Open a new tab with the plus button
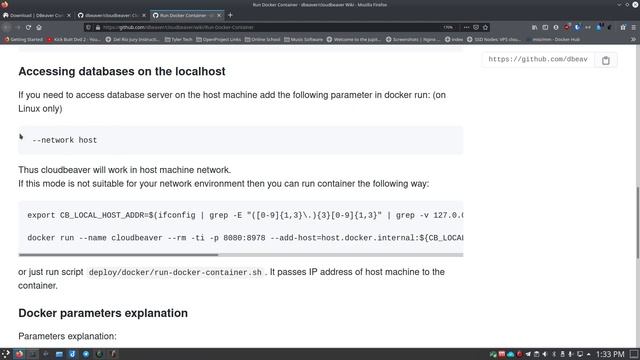Viewport: 640px width, 360px height. tap(230, 15)
